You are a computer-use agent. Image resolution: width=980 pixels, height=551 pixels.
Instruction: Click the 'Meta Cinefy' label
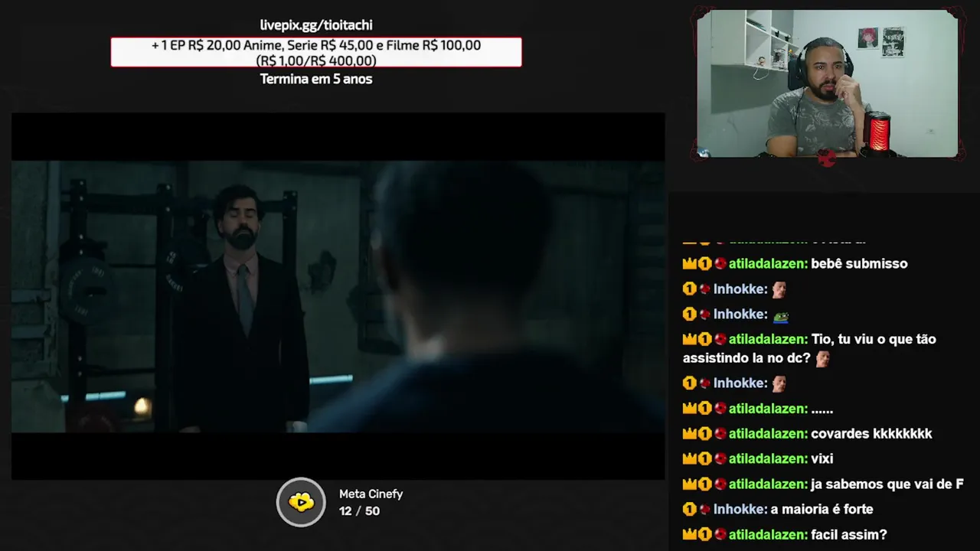click(x=371, y=494)
